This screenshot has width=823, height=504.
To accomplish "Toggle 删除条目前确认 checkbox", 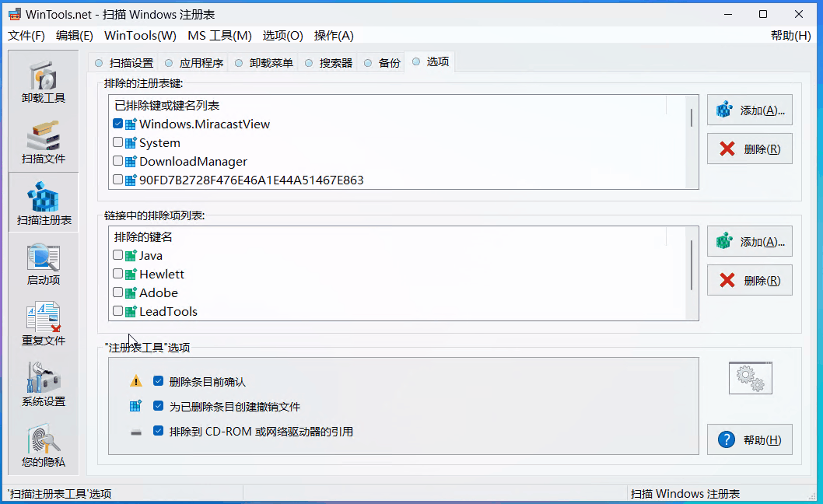I will click(158, 381).
